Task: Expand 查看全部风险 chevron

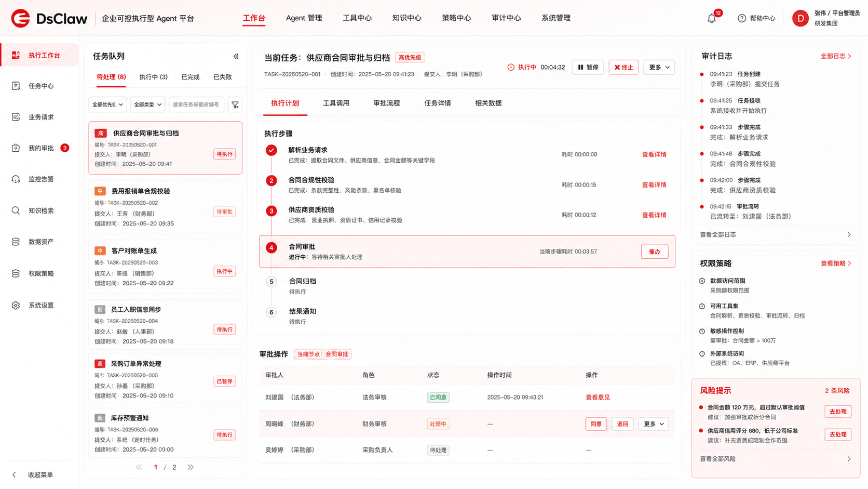Action: pos(849,459)
